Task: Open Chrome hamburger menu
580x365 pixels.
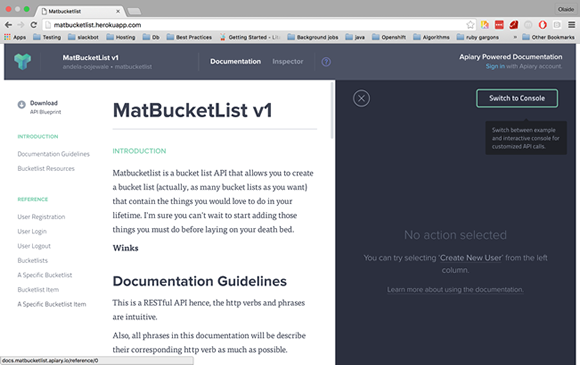Action: (x=571, y=25)
